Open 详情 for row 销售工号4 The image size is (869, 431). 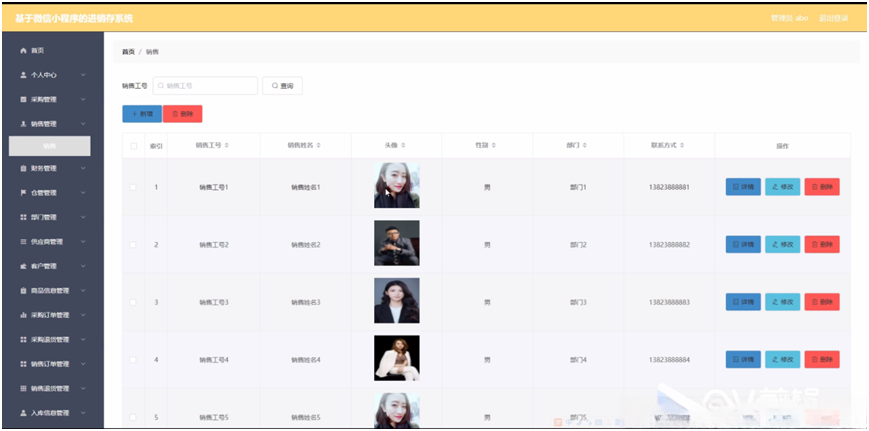pos(743,360)
